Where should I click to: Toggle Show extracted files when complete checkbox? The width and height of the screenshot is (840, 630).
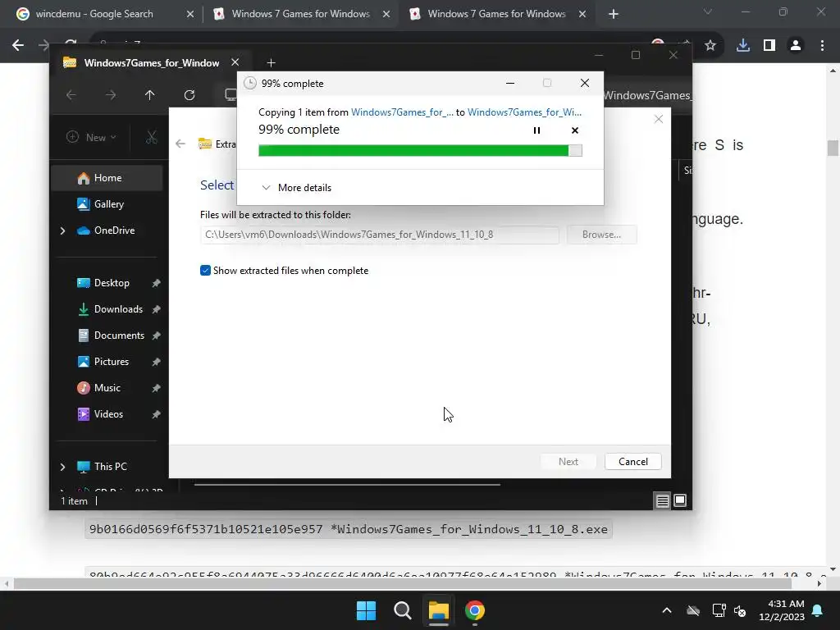pos(205,271)
